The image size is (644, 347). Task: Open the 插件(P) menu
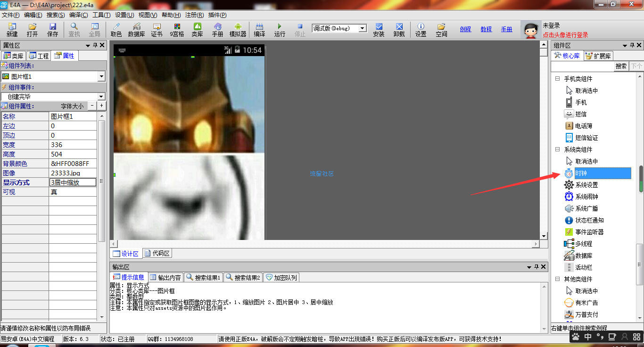pyautogui.click(x=217, y=15)
